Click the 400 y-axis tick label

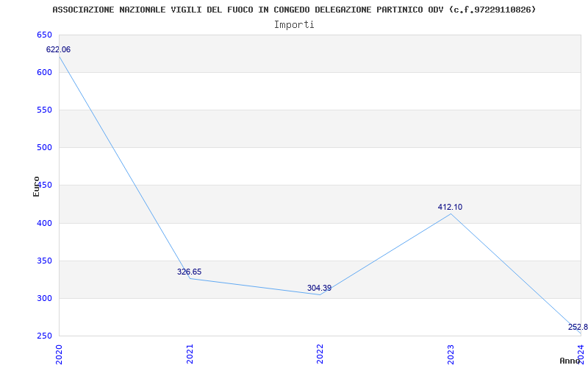pos(44,223)
